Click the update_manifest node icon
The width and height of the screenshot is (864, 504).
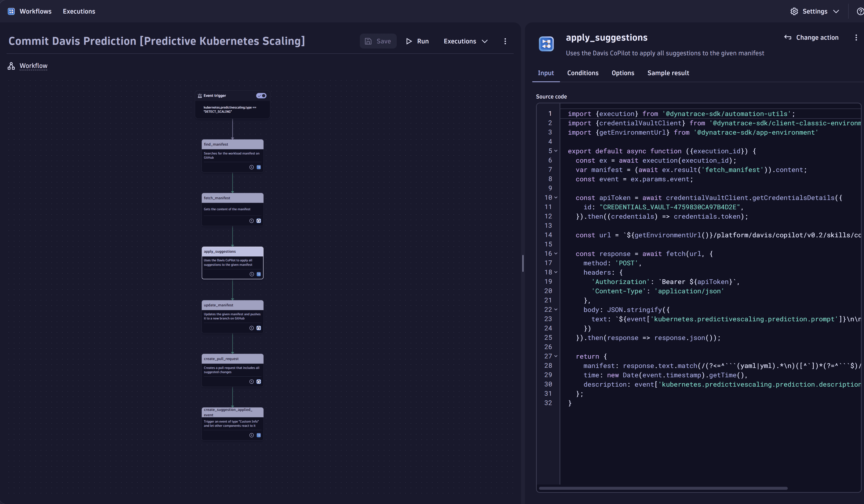point(258,327)
